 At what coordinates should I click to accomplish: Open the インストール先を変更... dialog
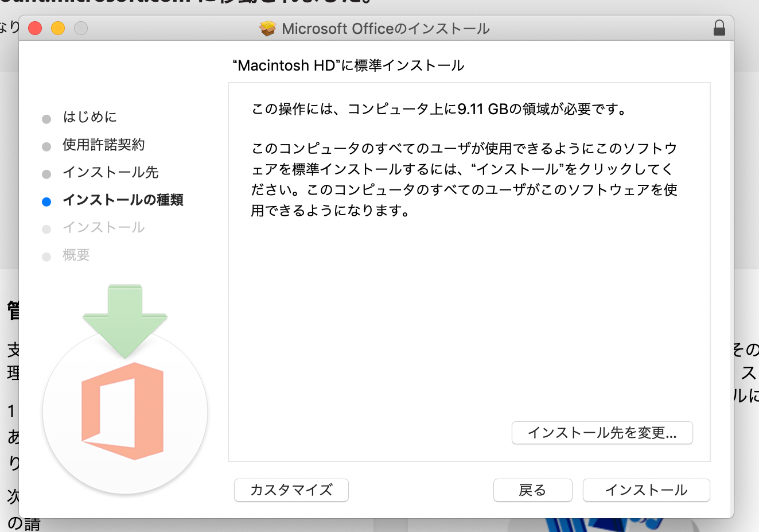[x=602, y=433]
